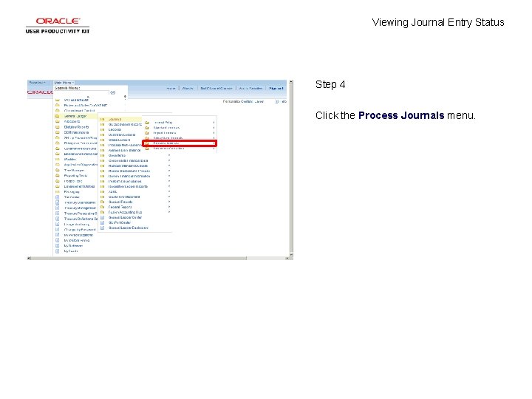
Task: Open the Worklist link in header
Action: pyautogui.click(x=188, y=88)
